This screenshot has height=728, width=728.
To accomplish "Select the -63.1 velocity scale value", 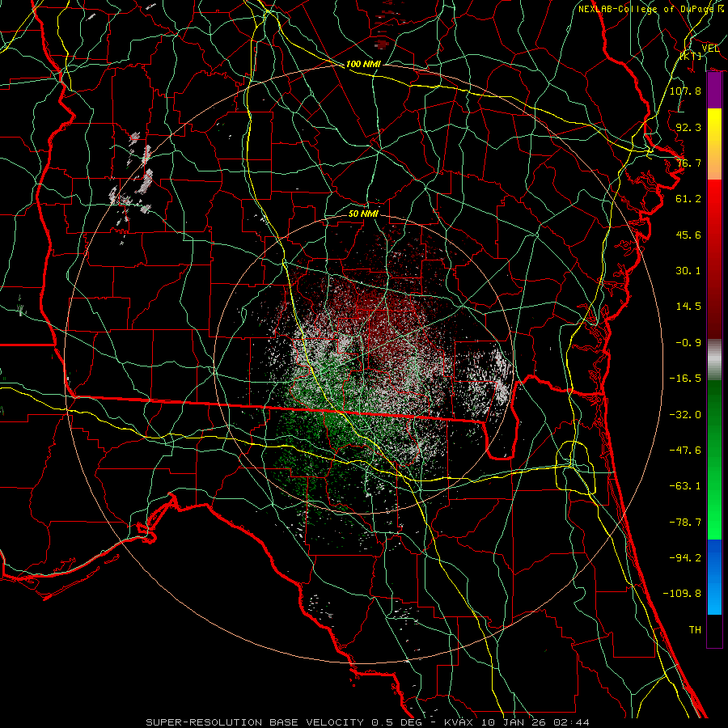I will pyautogui.click(x=685, y=486).
